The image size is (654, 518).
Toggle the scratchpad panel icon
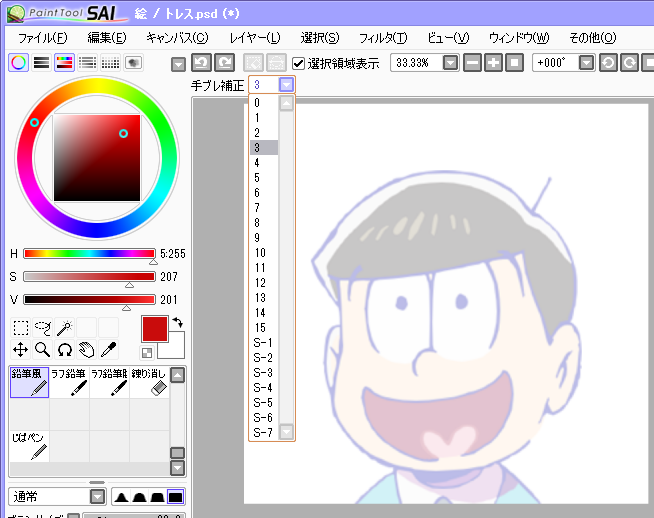pos(133,63)
